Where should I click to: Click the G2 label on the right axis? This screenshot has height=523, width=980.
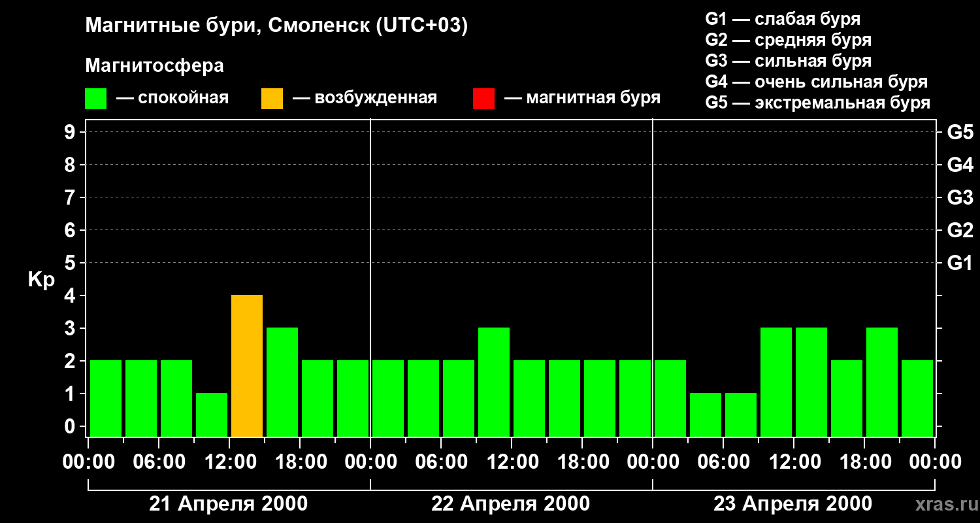tap(960, 230)
